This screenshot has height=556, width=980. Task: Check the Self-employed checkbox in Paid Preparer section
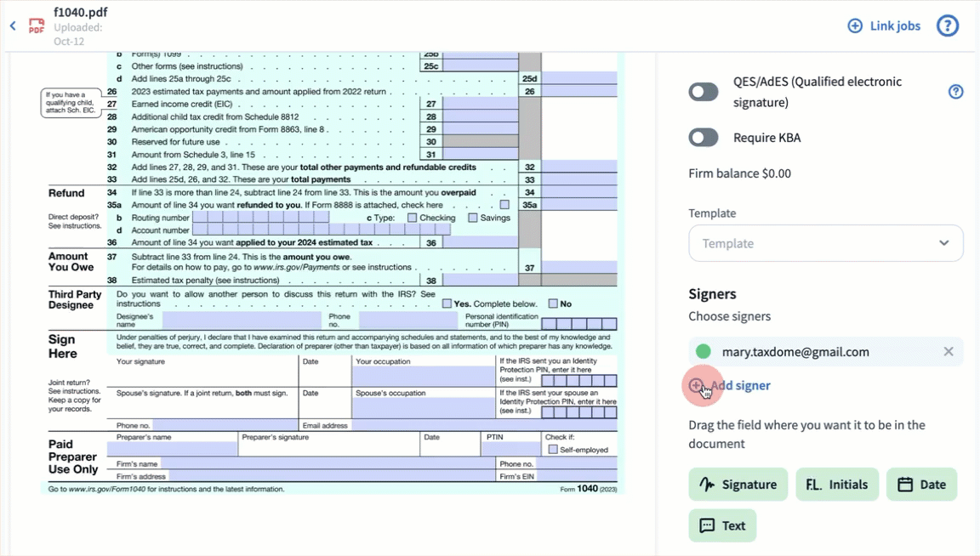pyautogui.click(x=553, y=450)
